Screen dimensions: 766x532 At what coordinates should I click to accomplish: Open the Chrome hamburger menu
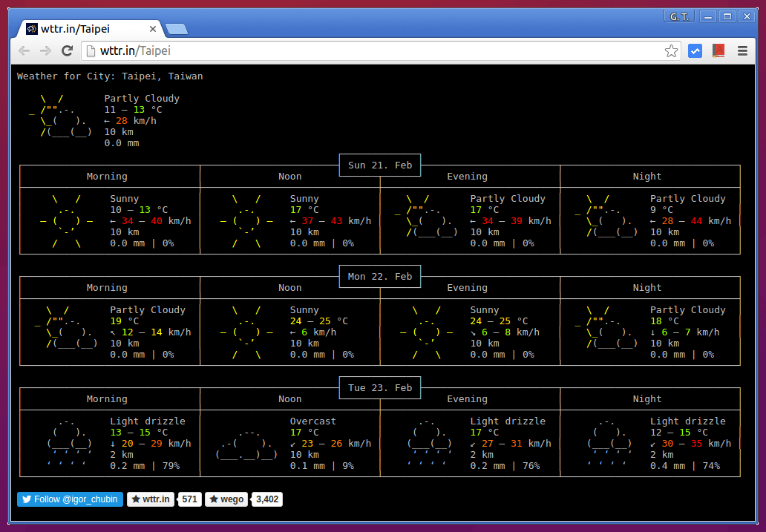coord(742,50)
